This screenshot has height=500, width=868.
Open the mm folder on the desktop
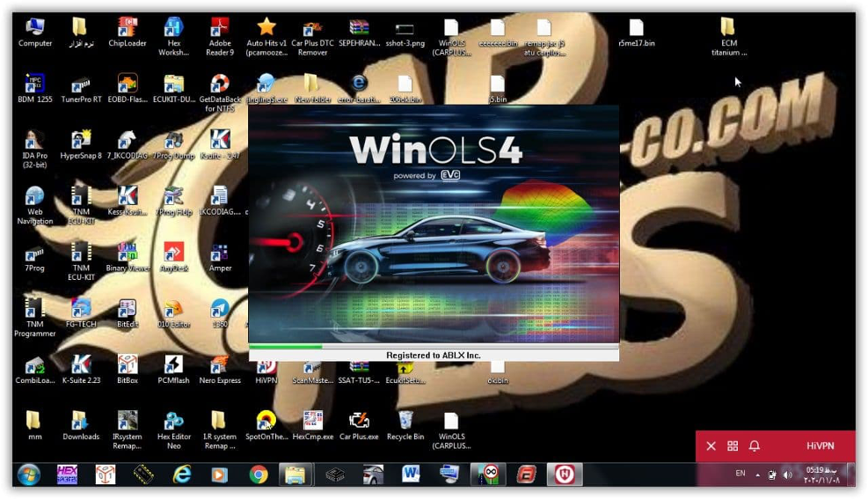35,426
